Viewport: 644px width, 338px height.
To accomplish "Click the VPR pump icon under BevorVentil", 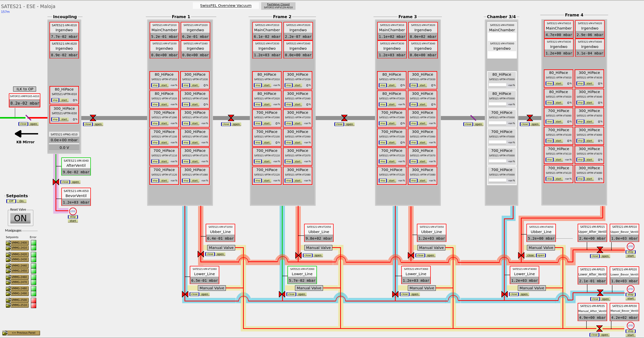I will pos(73,211).
